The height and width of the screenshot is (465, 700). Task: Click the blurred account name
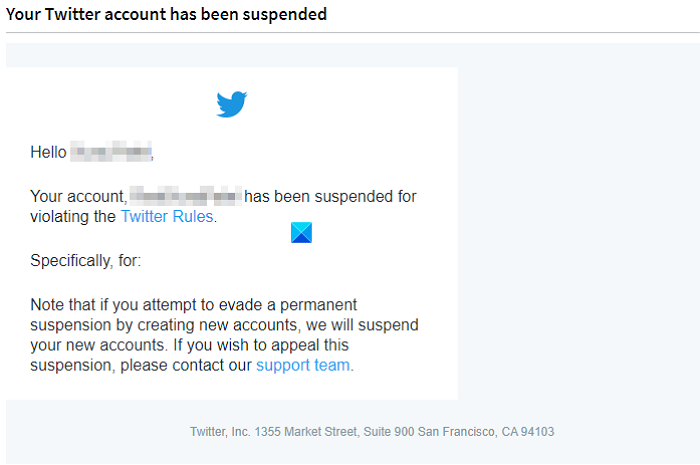(186, 196)
